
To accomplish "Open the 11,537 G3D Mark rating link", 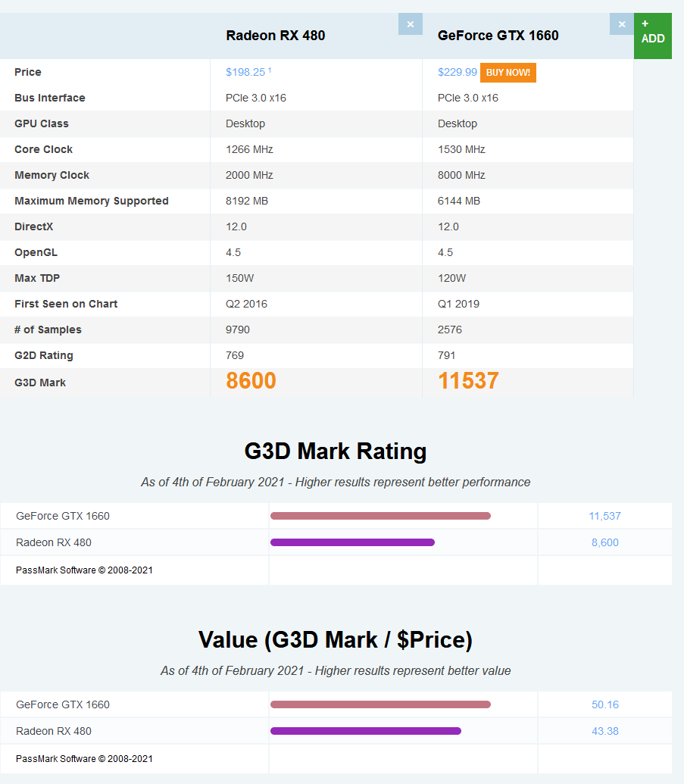I will coord(604,516).
